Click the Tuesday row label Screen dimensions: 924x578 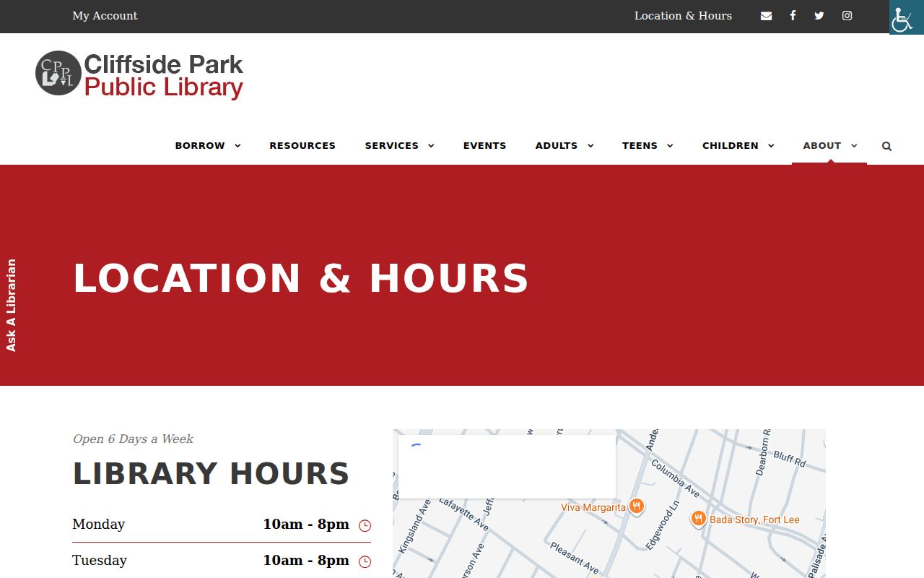point(100,561)
